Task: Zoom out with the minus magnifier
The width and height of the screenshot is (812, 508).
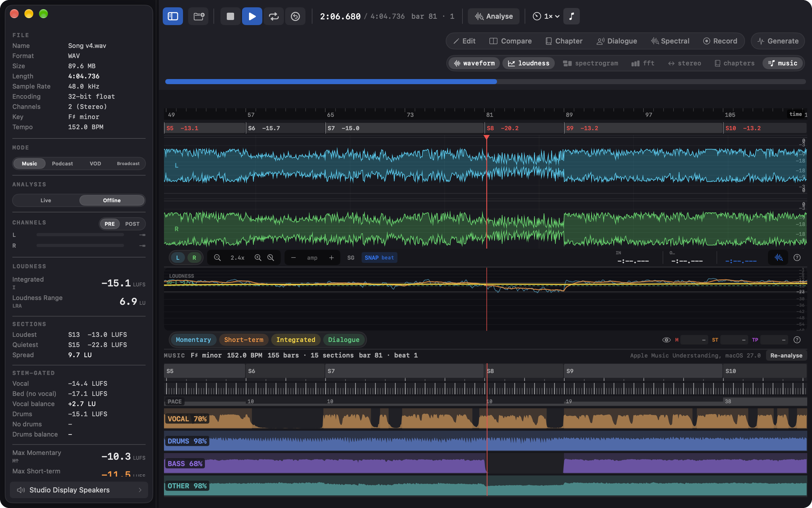Action: (217, 258)
